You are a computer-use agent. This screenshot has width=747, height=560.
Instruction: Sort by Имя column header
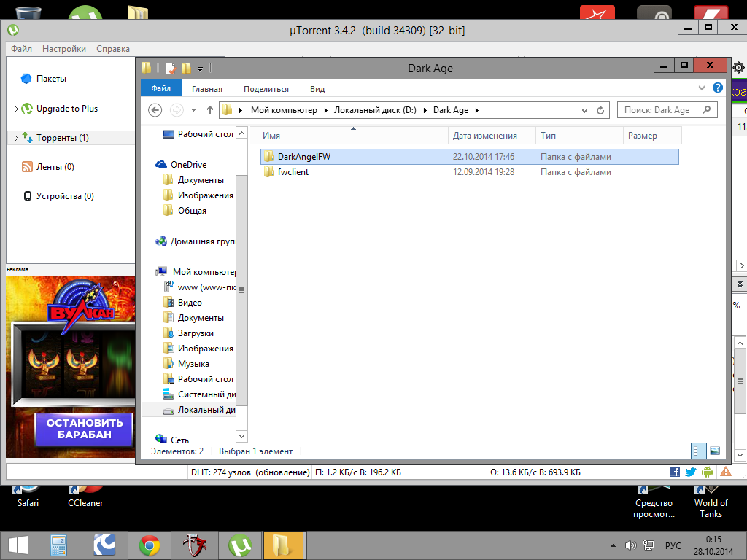[x=353, y=136]
